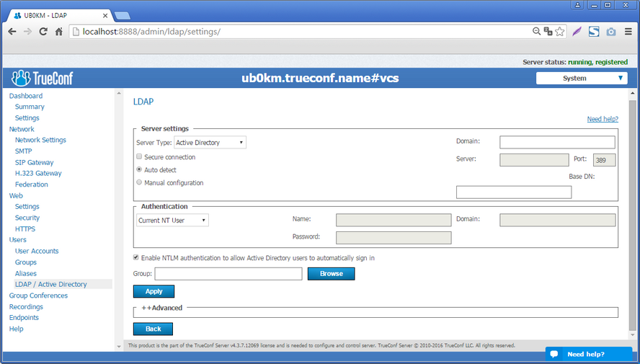Select the Manual configuration radio button
Image resolution: width=640 pixels, height=364 pixels.
139,182
